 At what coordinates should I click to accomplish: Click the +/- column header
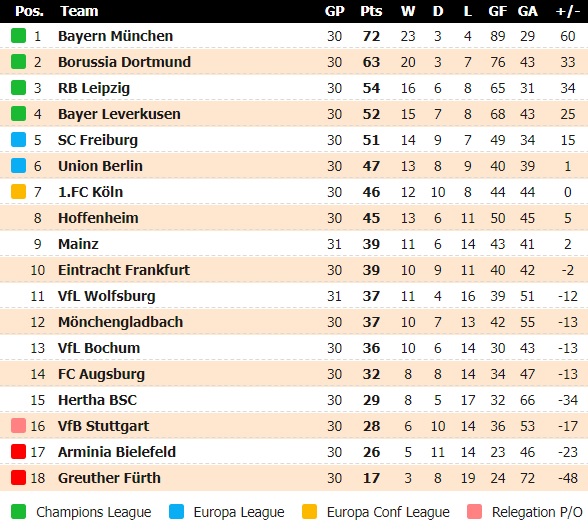pyautogui.click(x=567, y=11)
